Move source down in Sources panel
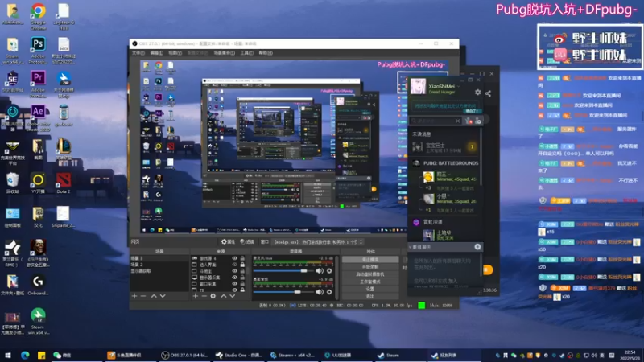The image size is (644, 362). pyautogui.click(x=233, y=296)
